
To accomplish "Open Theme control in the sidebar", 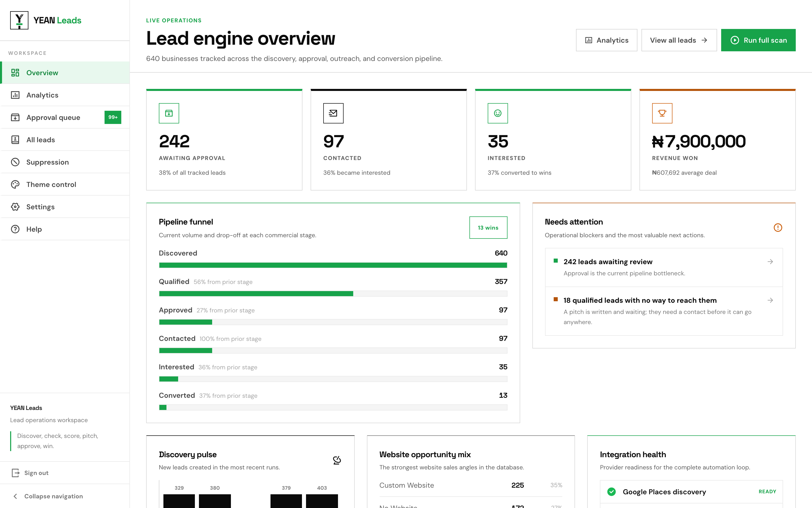I will click(65, 184).
